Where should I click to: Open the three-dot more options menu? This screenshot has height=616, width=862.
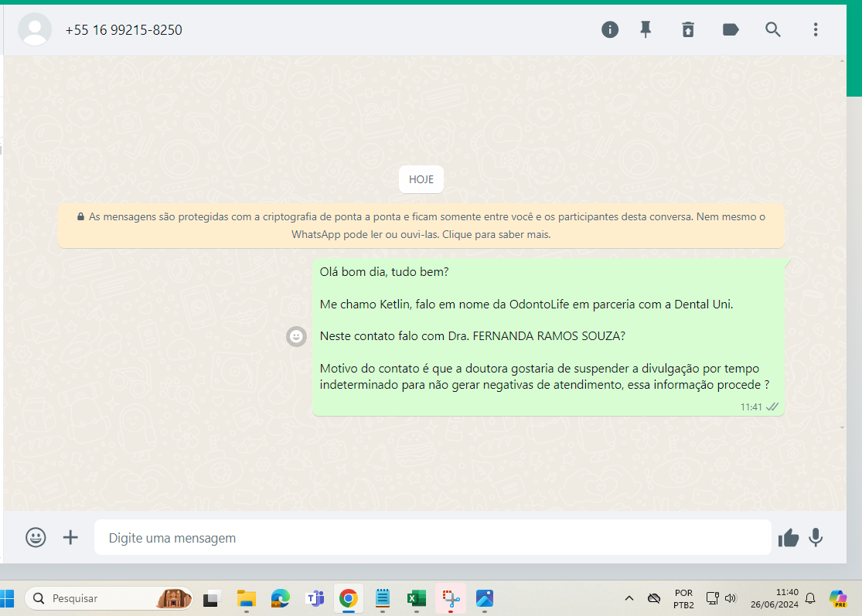point(816,29)
